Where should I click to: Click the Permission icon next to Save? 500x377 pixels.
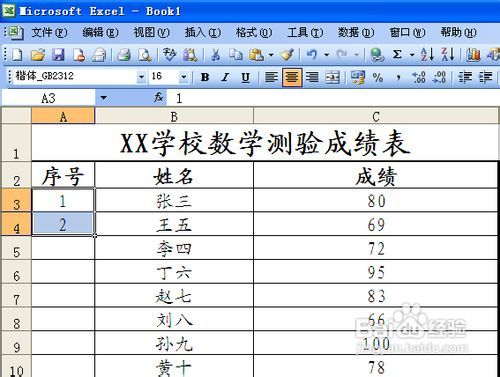click(x=79, y=55)
